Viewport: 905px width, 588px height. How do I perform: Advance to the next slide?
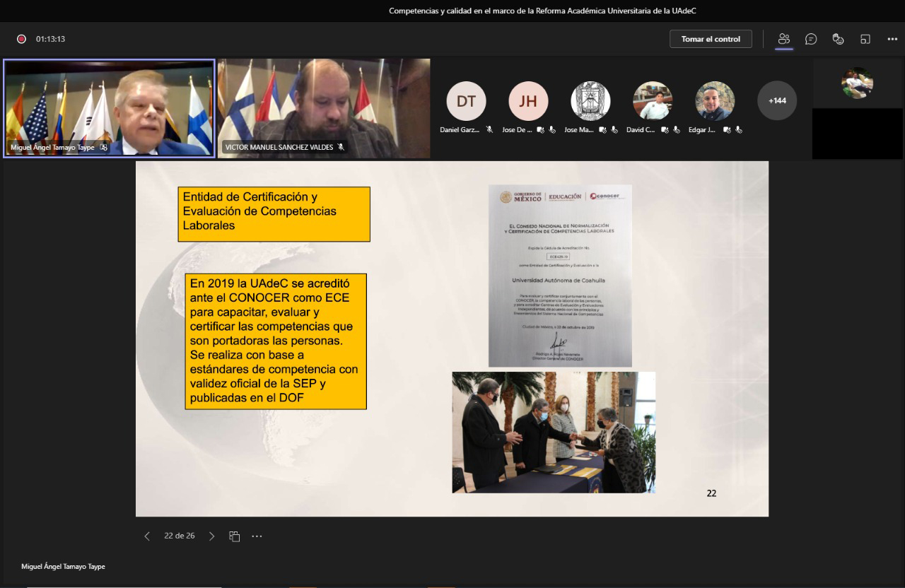point(211,536)
